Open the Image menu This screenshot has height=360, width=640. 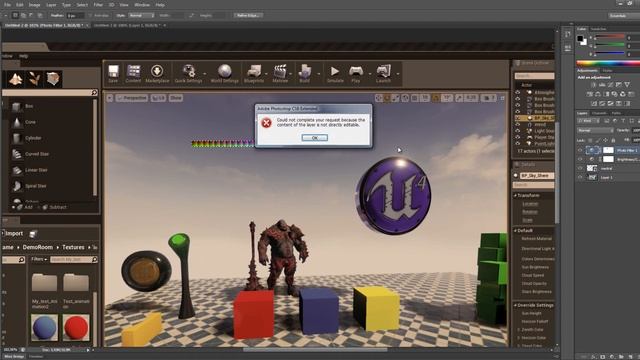34,5
